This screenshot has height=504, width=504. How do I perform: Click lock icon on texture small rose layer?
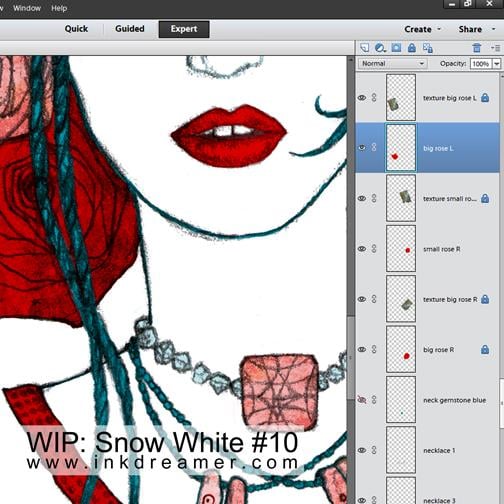click(485, 198)
